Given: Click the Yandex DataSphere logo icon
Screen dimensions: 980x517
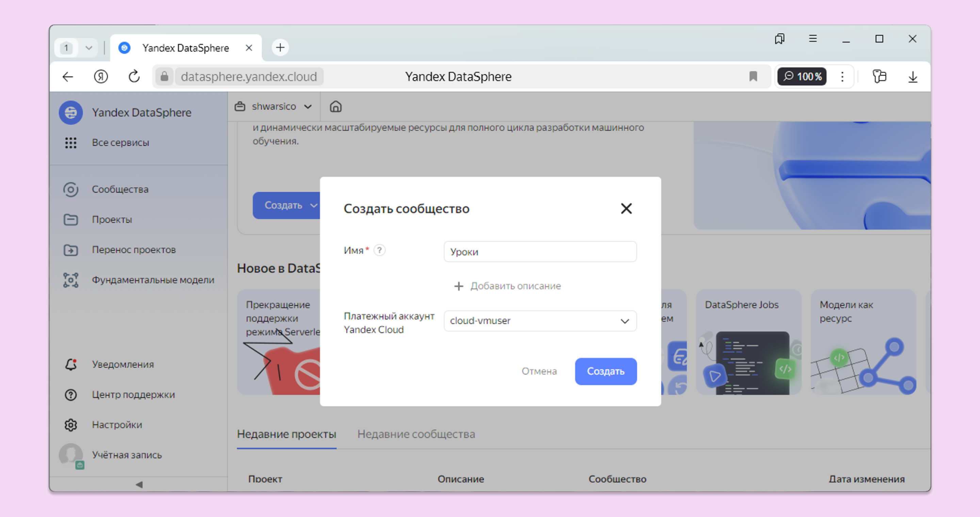Looking at the screenshot, I should tap(70, 113).
